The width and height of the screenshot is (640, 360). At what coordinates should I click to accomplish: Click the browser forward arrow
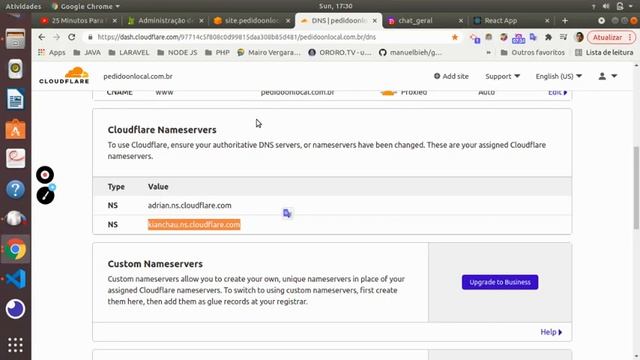[x=56, y=37]
